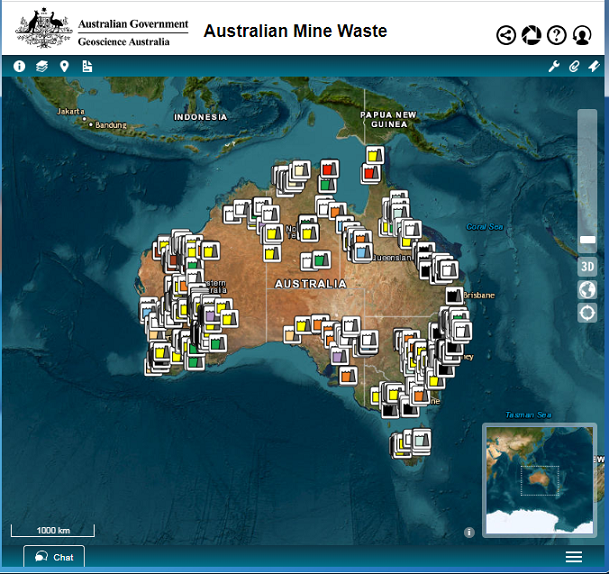
Task: Click the overview minimap thumbnail
Action: click(x=540, y=479)
